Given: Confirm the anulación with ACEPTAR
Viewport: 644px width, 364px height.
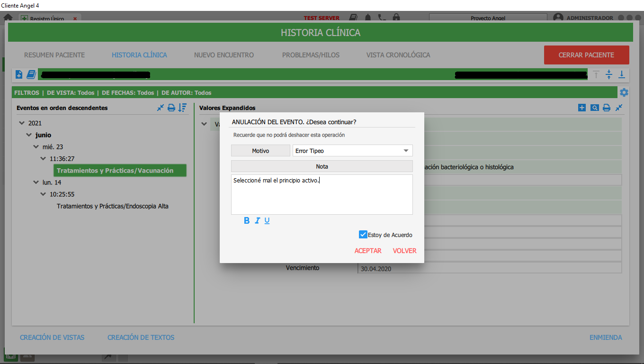Looking at the screenshot, I should click(x=368, y=251).
